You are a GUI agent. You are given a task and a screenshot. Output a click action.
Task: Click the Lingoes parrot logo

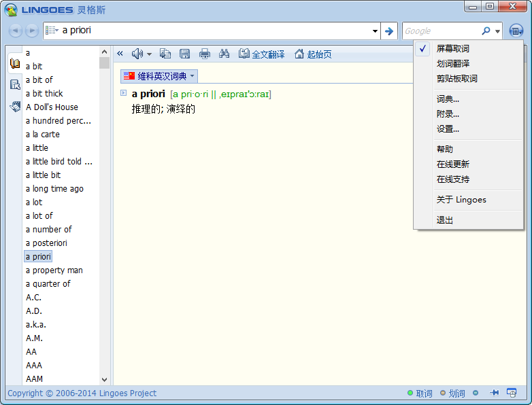coord(11,10)
